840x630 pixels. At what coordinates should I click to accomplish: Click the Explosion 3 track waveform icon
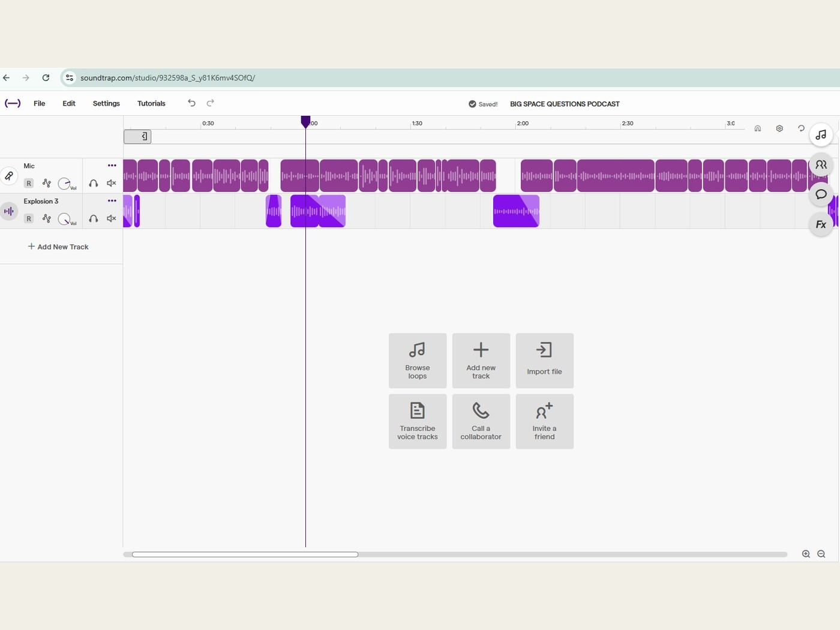point(8,211)
